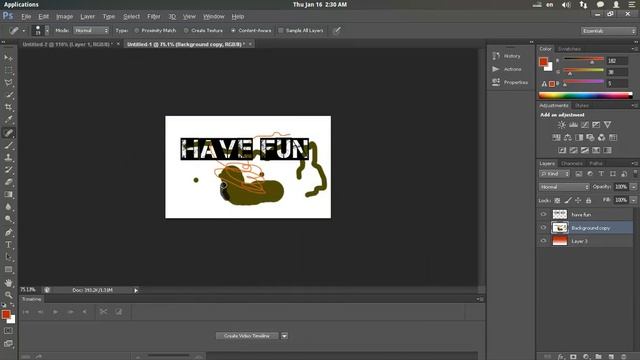640x360 pixels.
Task: Select the Dodge tool
Action: pyautogui.click(x=8, y=220)
